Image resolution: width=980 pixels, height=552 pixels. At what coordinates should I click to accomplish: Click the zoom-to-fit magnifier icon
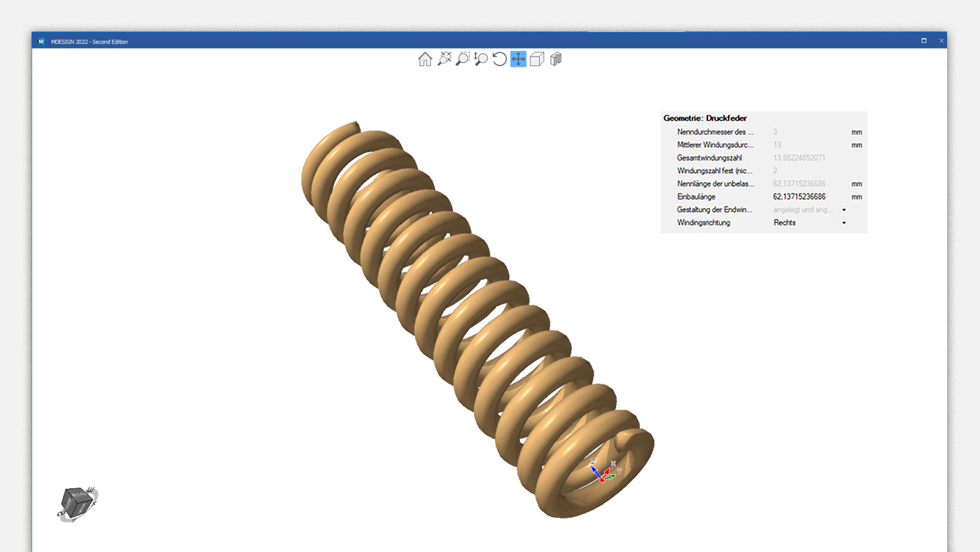coord(444,60)
